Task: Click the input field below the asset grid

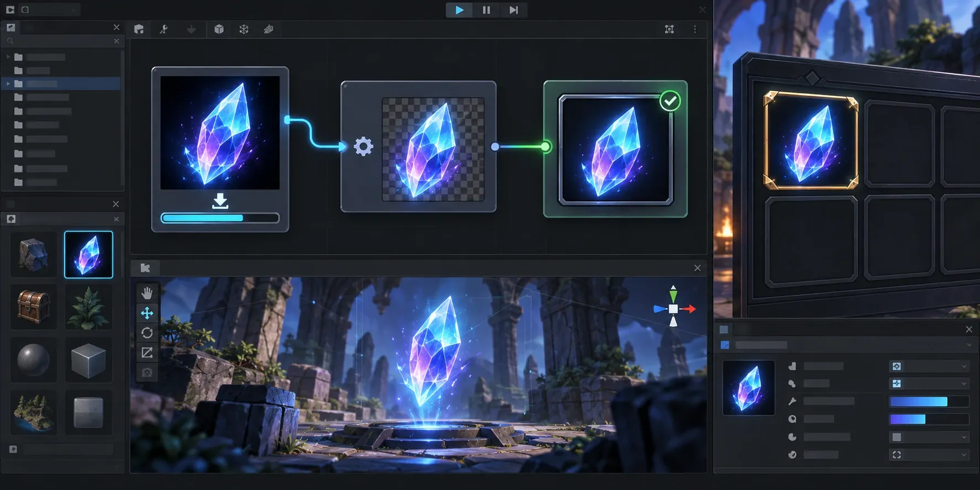Action: click(x=67, y=450)
